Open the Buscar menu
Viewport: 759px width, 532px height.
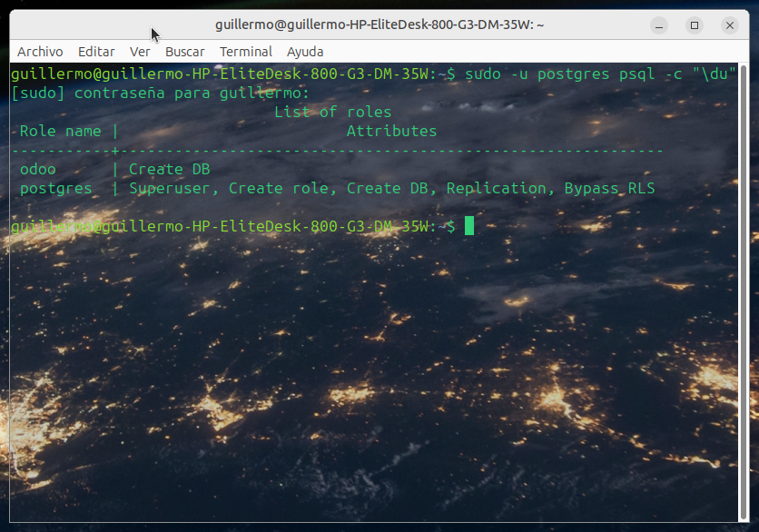[x=184, y=52]
